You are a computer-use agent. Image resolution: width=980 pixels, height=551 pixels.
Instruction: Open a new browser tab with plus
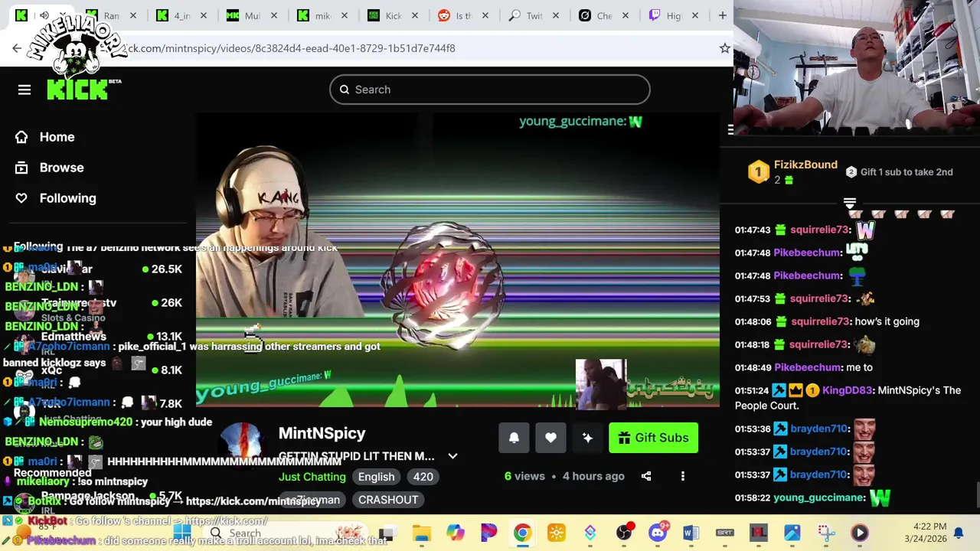click(722, 15)
